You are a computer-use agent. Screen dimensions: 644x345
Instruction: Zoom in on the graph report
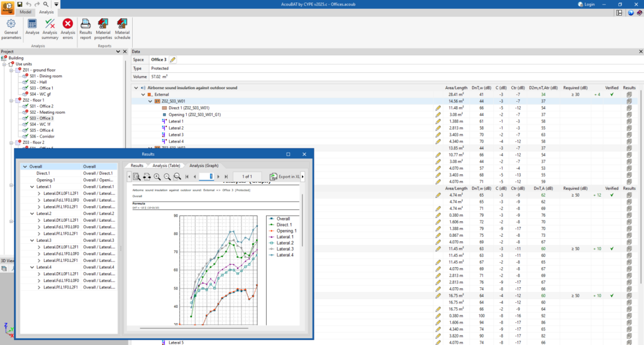(x=157, y=177)
